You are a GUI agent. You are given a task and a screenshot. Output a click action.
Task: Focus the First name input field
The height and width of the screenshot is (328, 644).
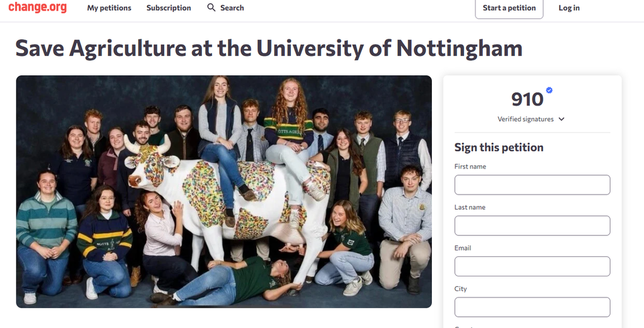(x=532, y=185)
